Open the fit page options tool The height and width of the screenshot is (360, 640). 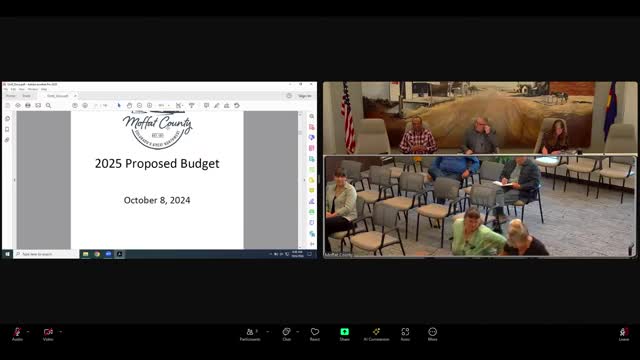tap(179, 106)
